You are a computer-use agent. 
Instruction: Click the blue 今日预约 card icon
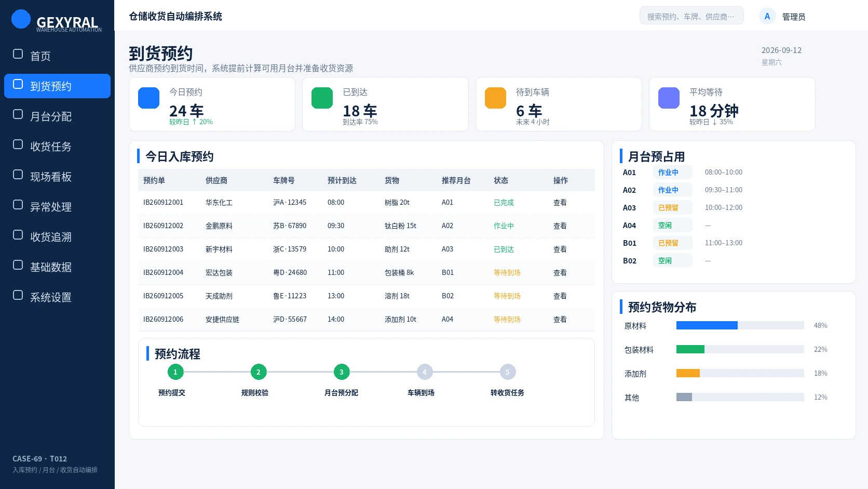[x=148, y=98]
